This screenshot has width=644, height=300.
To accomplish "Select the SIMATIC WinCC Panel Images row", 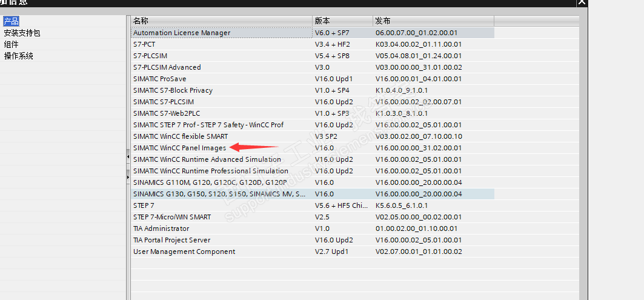I will click(x=179, y=148).
